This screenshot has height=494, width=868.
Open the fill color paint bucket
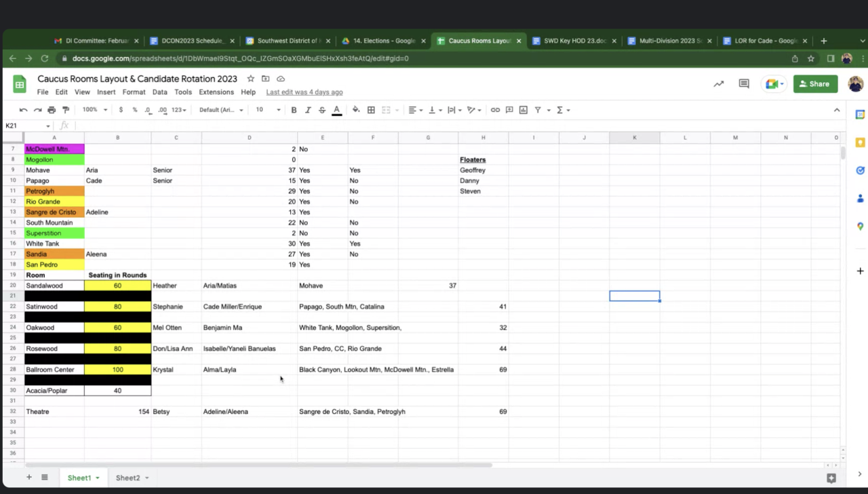pos(355,110)
